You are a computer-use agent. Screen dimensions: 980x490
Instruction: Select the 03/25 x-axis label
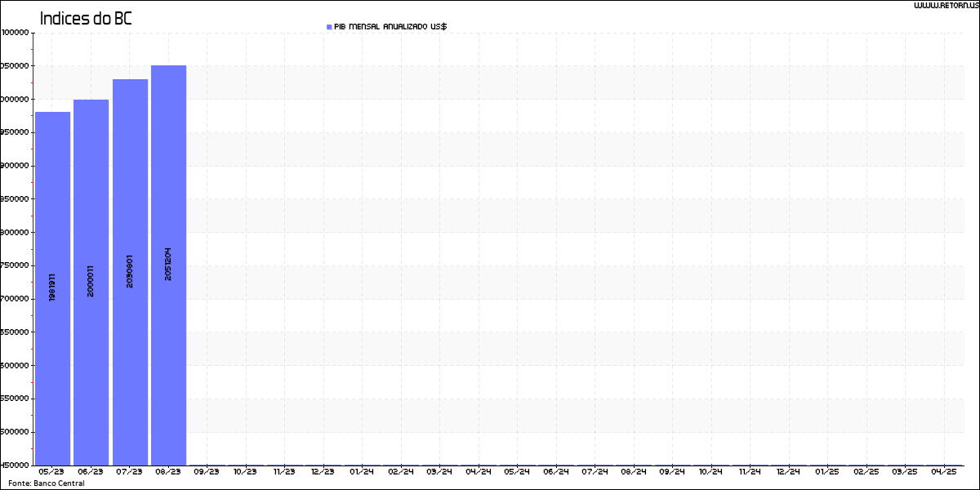tap(905, 471)
